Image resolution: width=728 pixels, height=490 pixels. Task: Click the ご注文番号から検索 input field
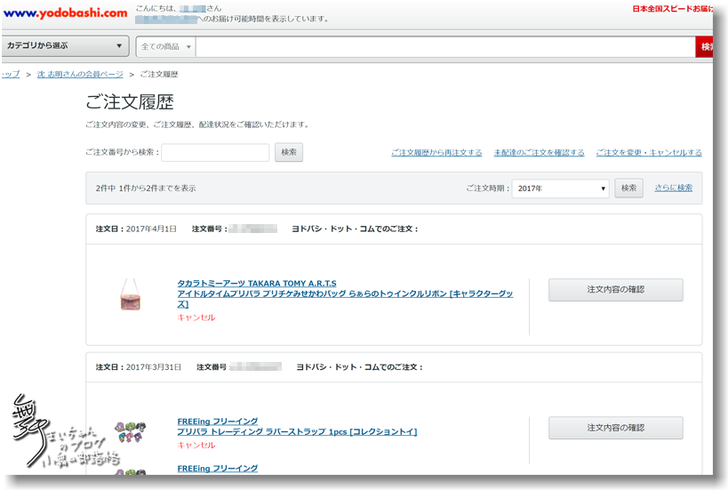click(x=215, y=152)
